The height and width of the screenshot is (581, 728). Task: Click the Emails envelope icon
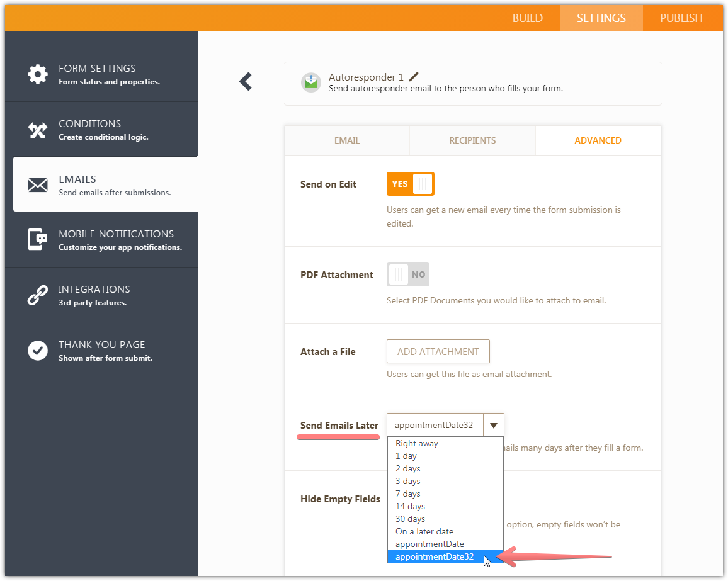pyautogui.click(x=38, y=185)
